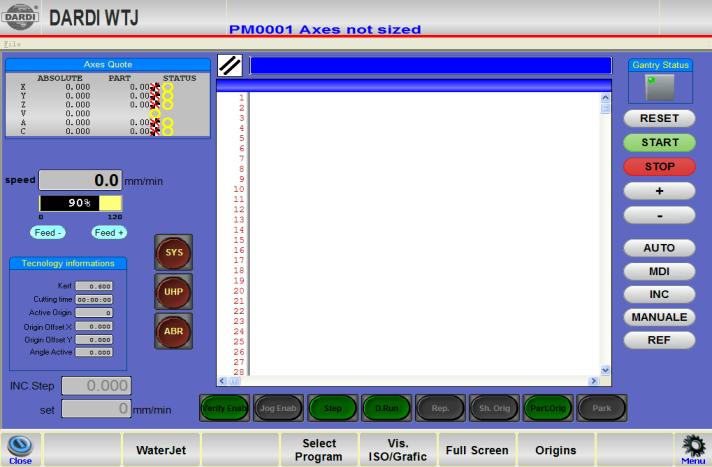This screenshot has height=467, width=712.
Task: Click the ABR round button
Action: pos(173,331)
